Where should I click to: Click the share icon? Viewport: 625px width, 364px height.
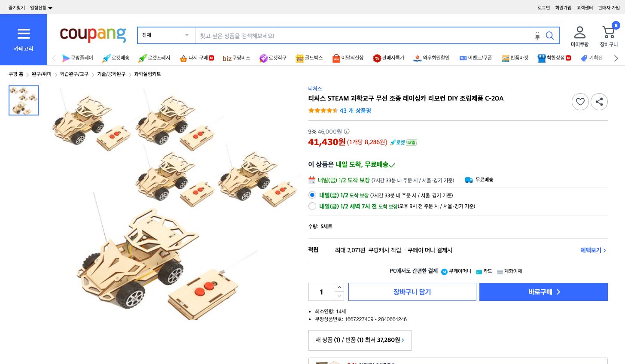599,102
